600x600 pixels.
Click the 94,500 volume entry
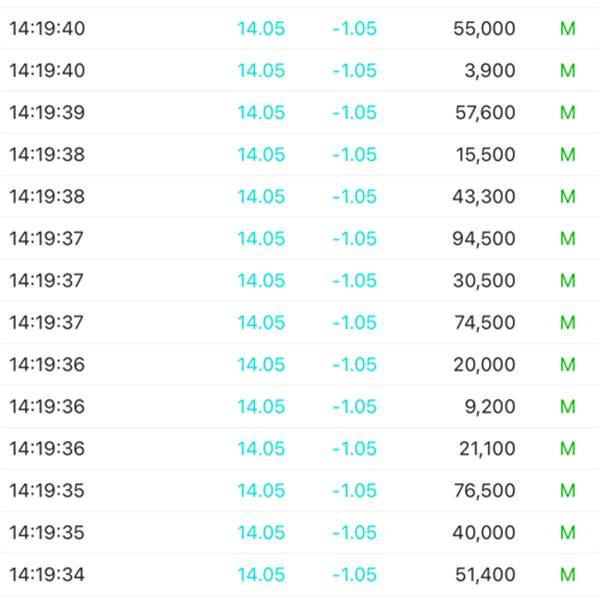coord(484,239)
